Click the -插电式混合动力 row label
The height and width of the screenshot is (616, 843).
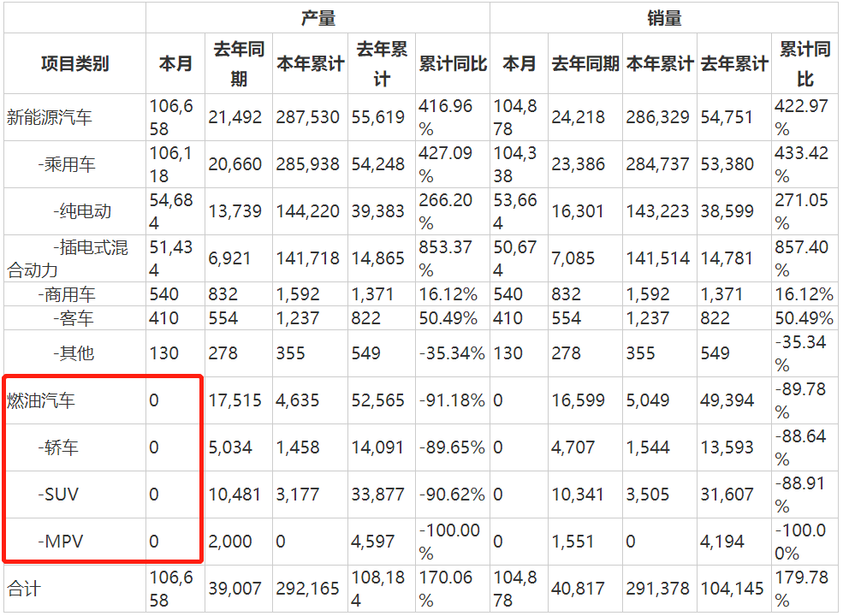(x=68, y=258)
